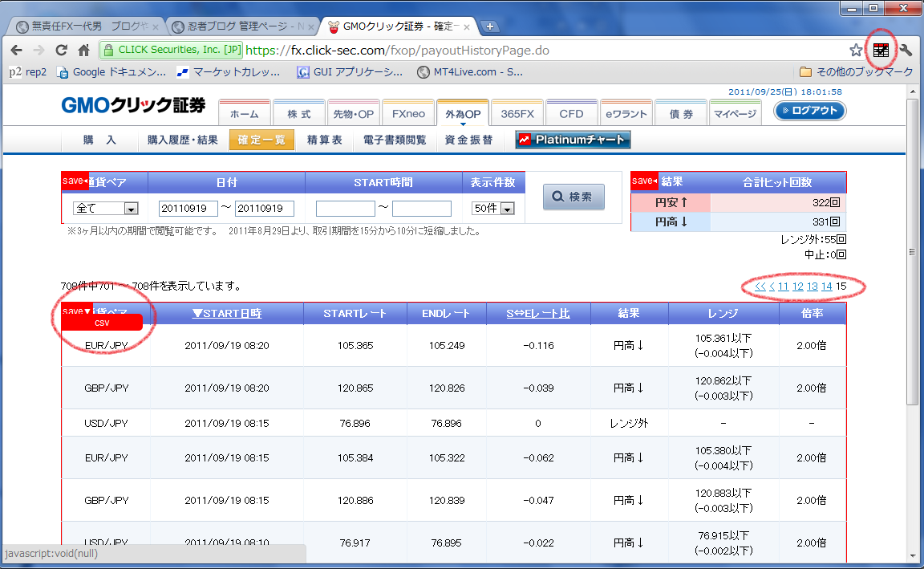Switch to 忍者ブログ 管理ページ tab
924x569 pixels.
[241, 26]
